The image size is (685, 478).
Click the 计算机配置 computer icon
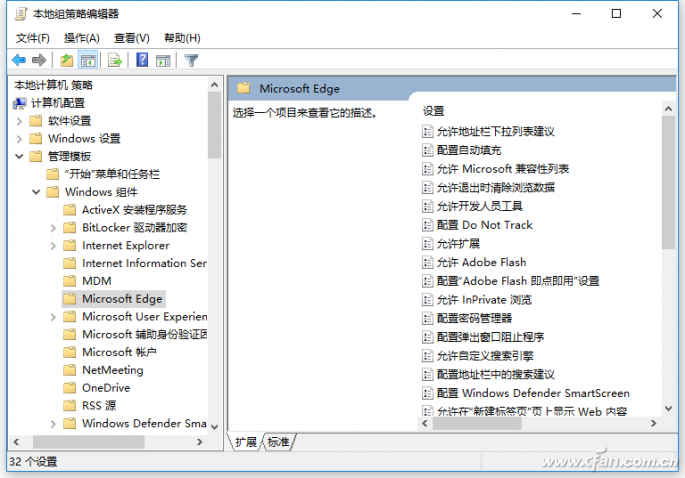19,103
